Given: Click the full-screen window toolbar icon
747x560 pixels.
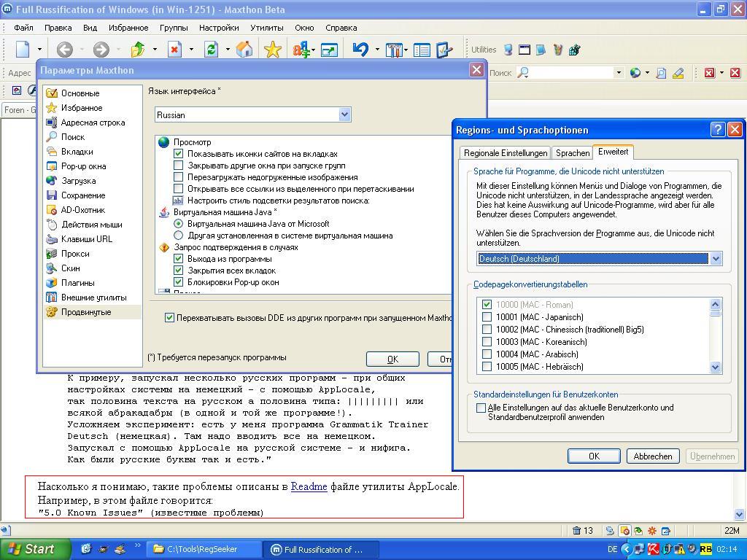Looking at the screenshot, I should pos(329,50).
